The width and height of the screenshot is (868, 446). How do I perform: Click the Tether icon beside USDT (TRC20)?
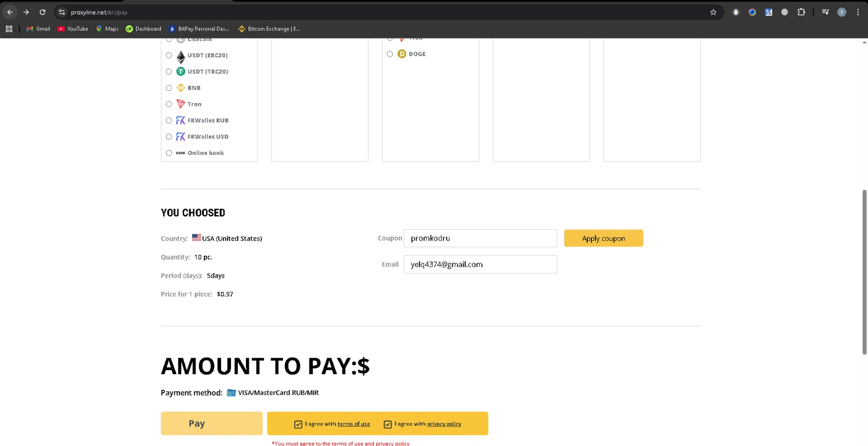[x=181, y=72]
